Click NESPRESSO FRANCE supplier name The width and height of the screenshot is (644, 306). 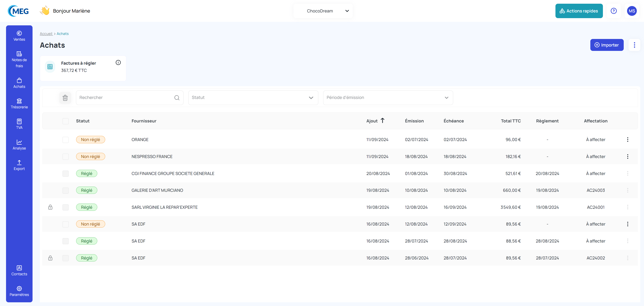(x=152, y=157)
